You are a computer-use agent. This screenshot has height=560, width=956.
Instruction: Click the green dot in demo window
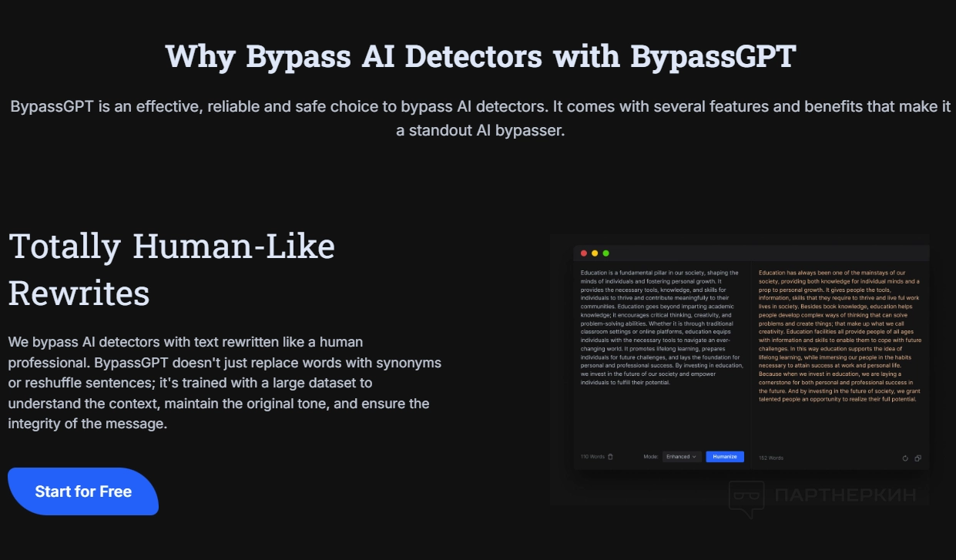(x=605, y=253)
